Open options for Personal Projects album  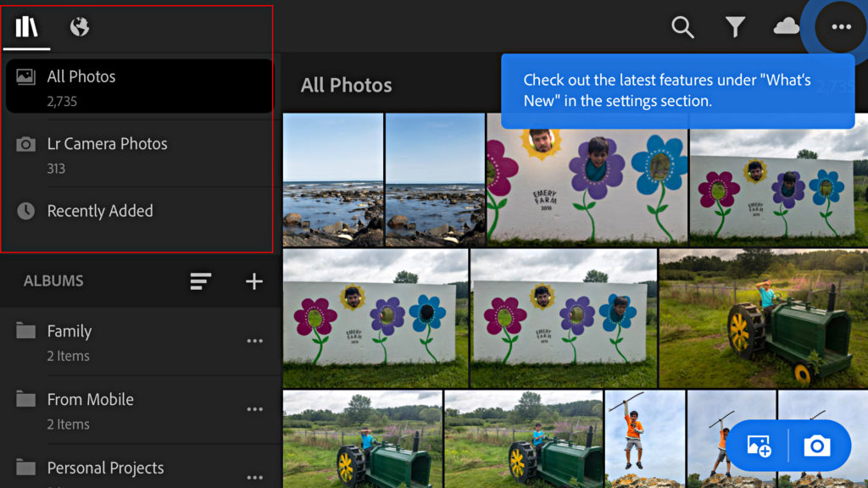(254, 470)
